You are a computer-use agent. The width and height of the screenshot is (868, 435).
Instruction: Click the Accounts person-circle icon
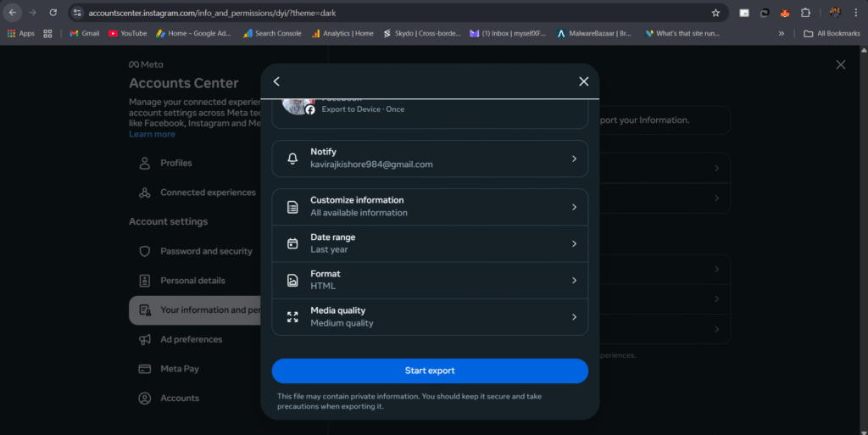(x=144, y=398)
